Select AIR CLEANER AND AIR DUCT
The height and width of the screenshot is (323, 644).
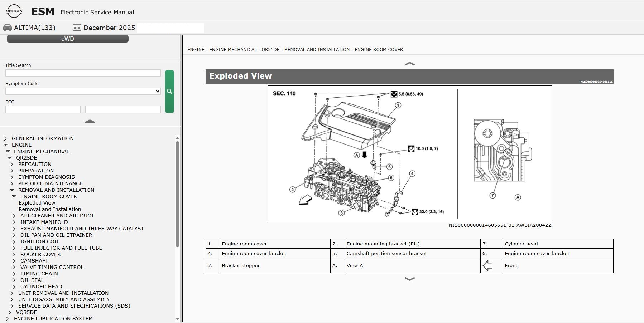[x=57, y=216]
